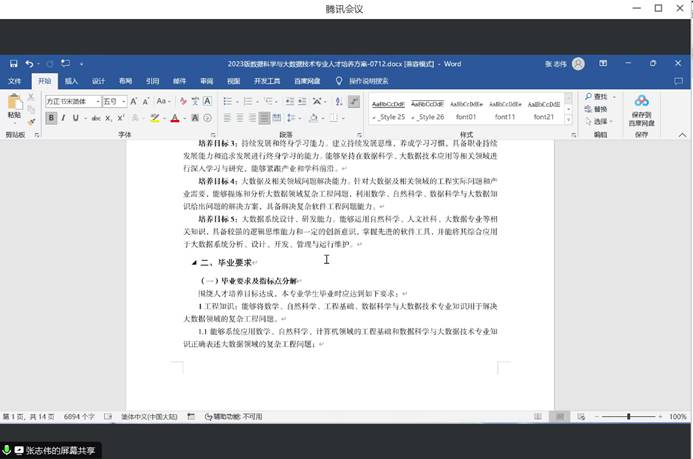This screenshot has width=693, height=459.
Task: Collapse the 二、毕业要求 heading triangle
Action: (x=194, y=263)
